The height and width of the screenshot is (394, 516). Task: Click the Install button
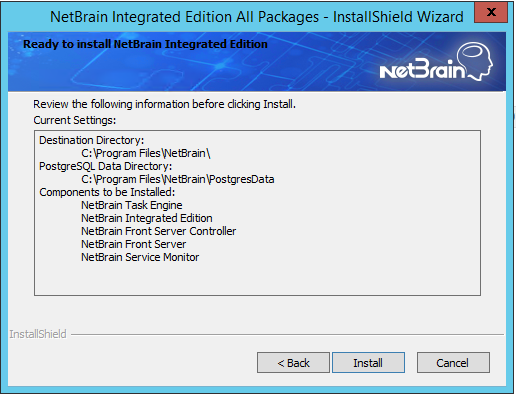(368, 362)
